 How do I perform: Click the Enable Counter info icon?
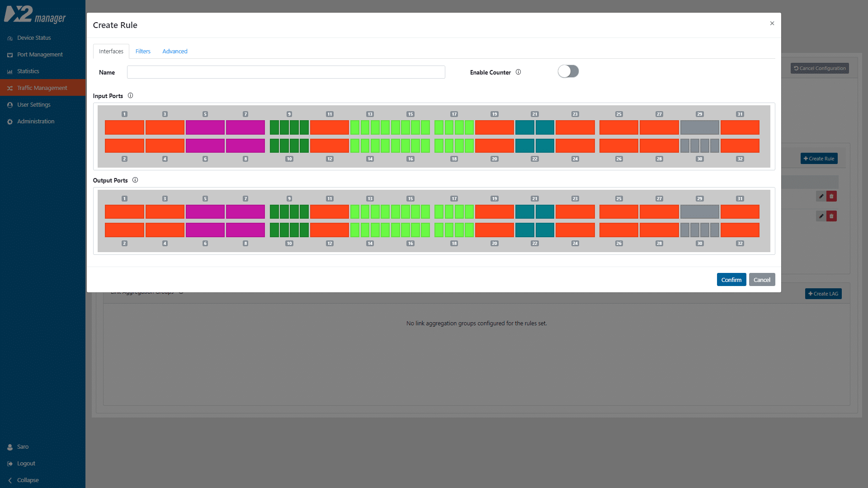tap(518, 72)
